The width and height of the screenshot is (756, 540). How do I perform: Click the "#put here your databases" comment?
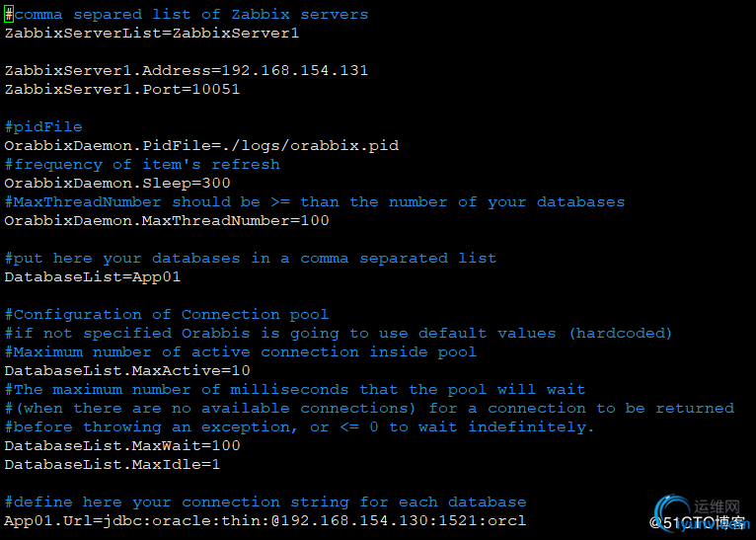coord(250,259)
